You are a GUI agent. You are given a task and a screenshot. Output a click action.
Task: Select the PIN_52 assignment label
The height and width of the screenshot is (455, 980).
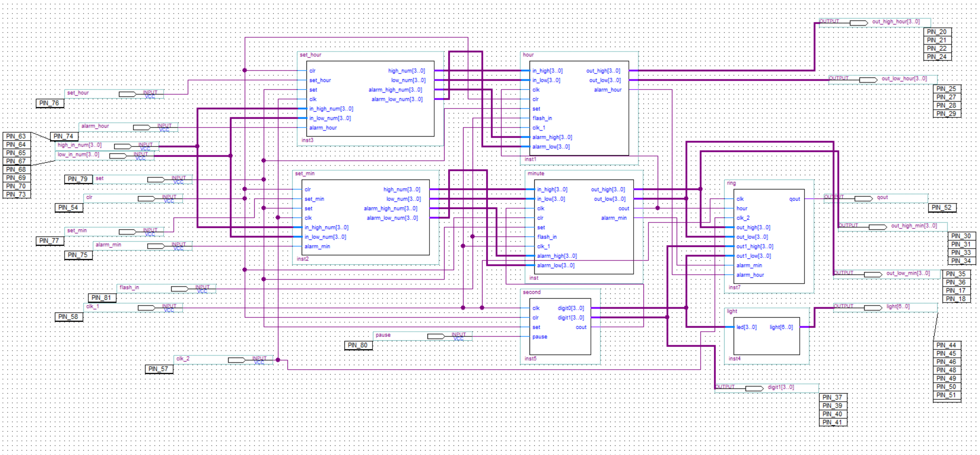[942, 208]
